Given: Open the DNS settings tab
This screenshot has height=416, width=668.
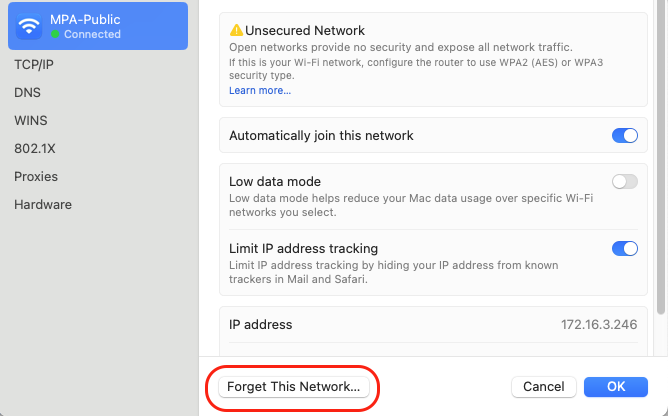Looking at the screenshot, I should pyautogui.click(x=27, y=92).
